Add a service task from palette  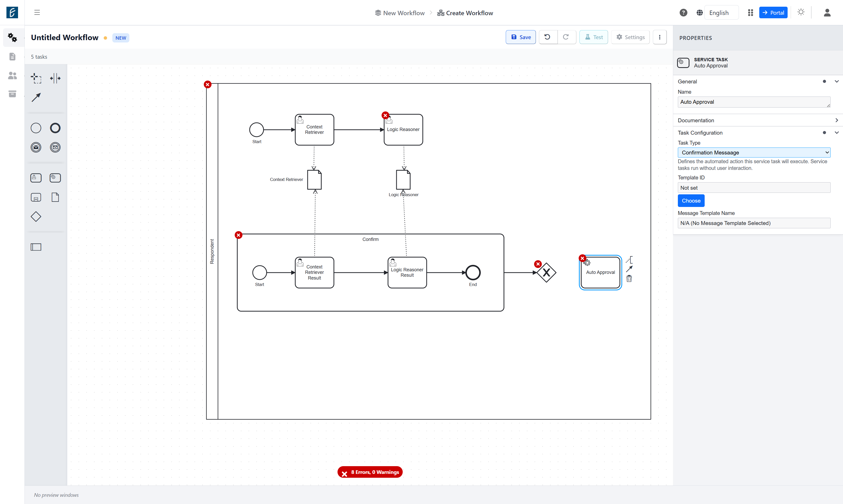coord(55,178)
